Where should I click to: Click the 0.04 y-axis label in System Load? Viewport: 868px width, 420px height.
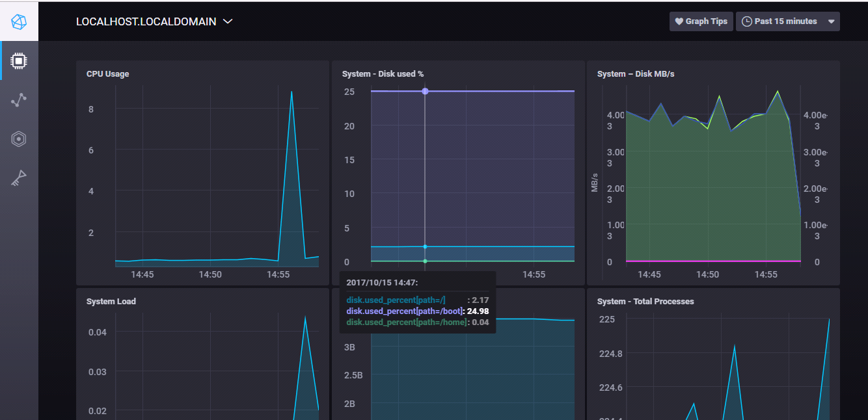click(98, 332)
